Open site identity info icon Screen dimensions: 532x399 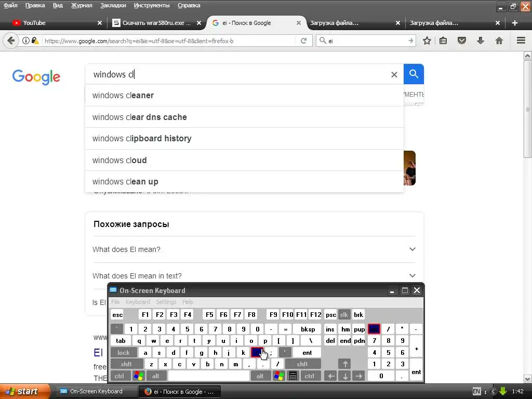pos(26,41)
